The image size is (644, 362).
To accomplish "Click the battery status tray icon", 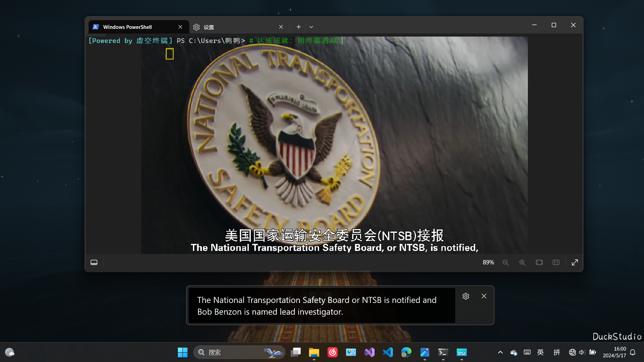I will coord(593,352).
